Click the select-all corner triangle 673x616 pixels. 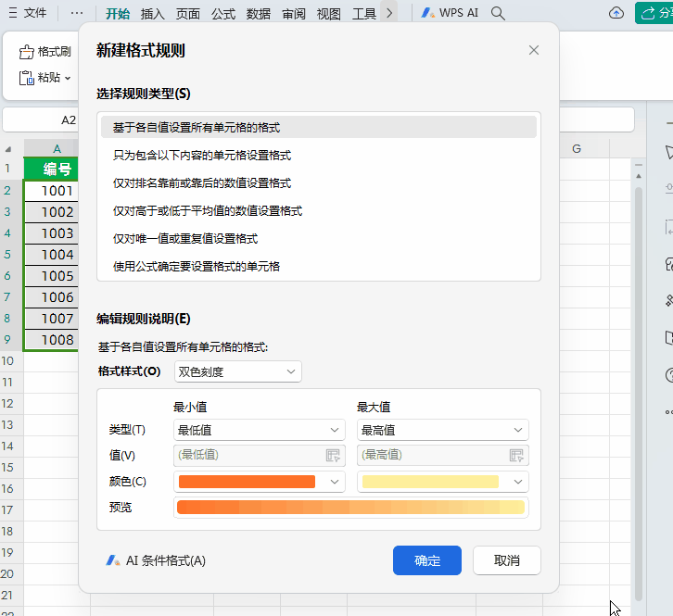click(8, 149)
